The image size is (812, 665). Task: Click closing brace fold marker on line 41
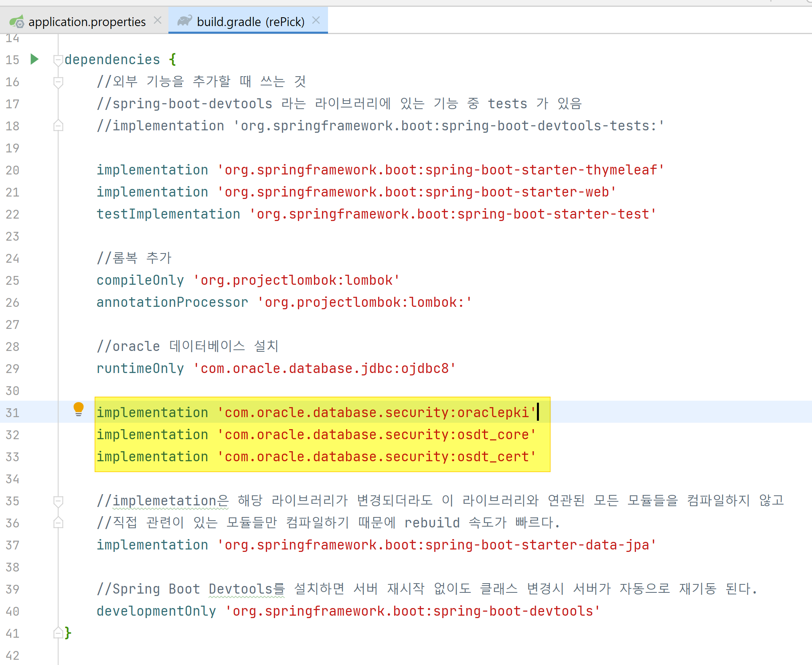(x=58, y=633)
